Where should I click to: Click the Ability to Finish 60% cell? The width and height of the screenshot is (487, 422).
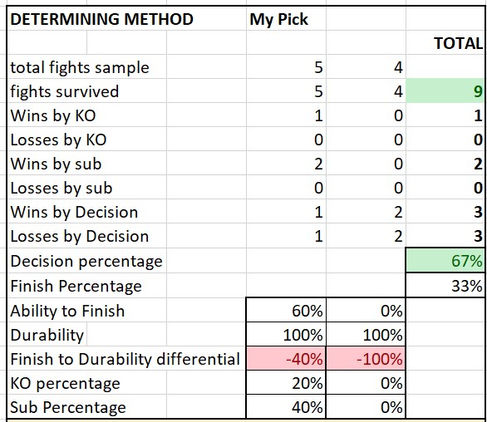286,311
